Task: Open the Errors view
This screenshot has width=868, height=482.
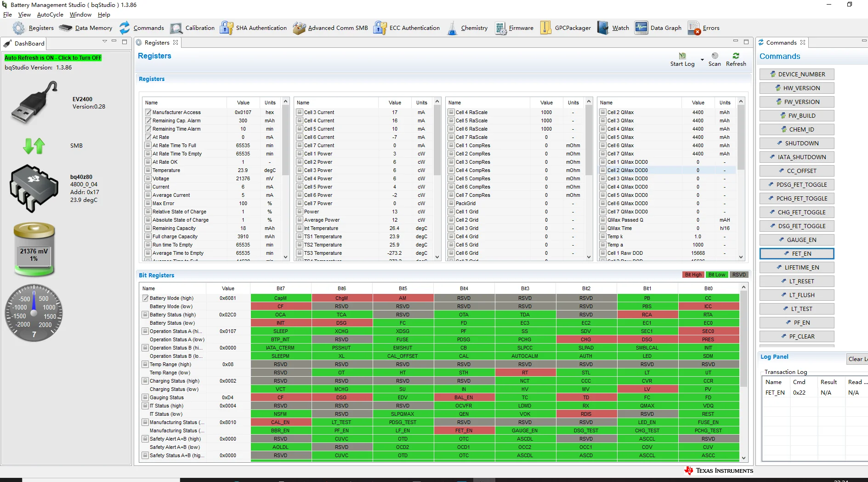Action: [703, 28]
